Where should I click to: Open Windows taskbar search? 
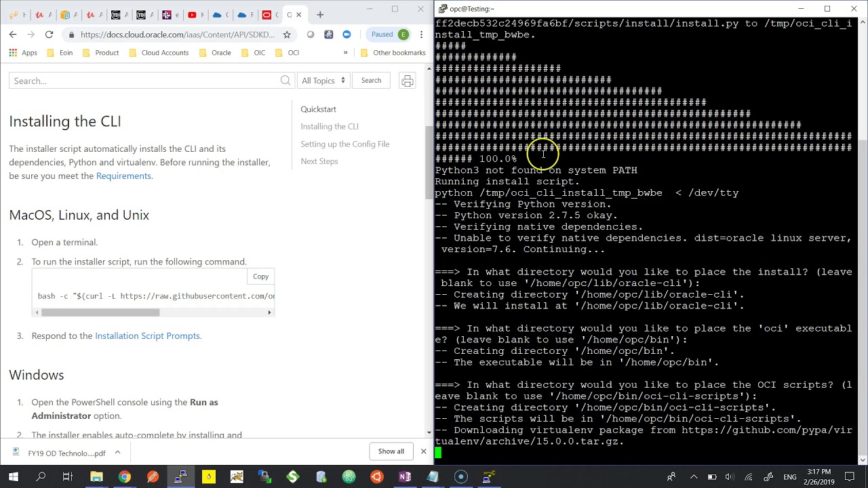click(41, 477)
